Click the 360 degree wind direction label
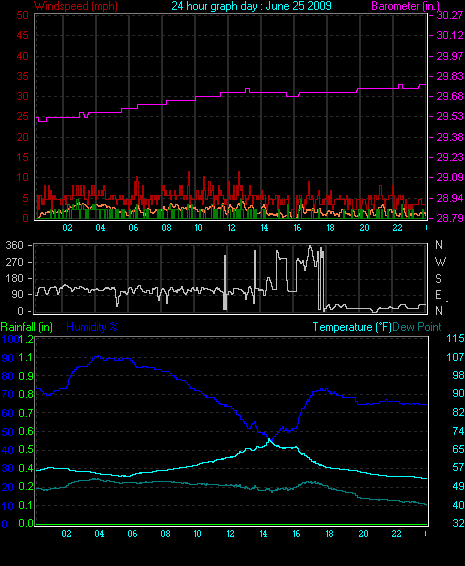 click(15, 245)
